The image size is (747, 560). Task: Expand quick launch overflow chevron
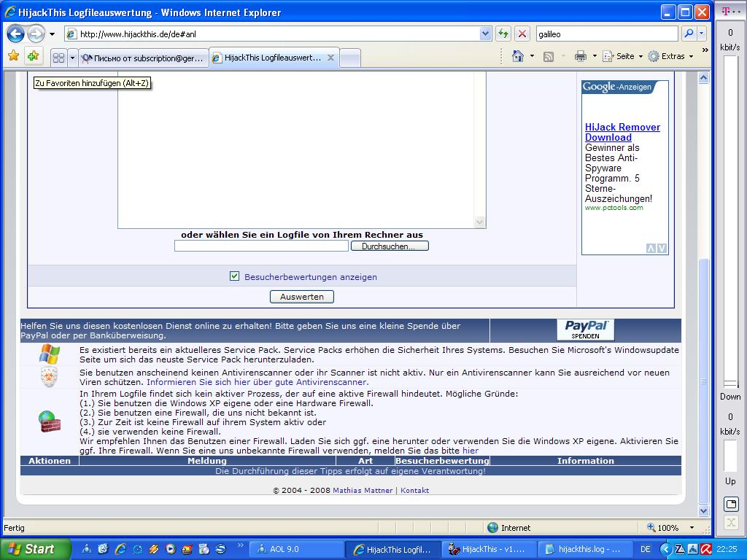click(240, 545)
